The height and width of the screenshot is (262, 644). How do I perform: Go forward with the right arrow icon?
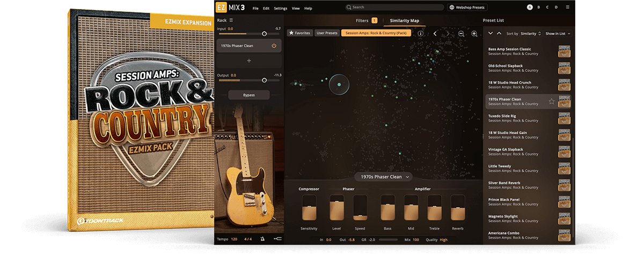pyautogui.click(x=448, y=33)
